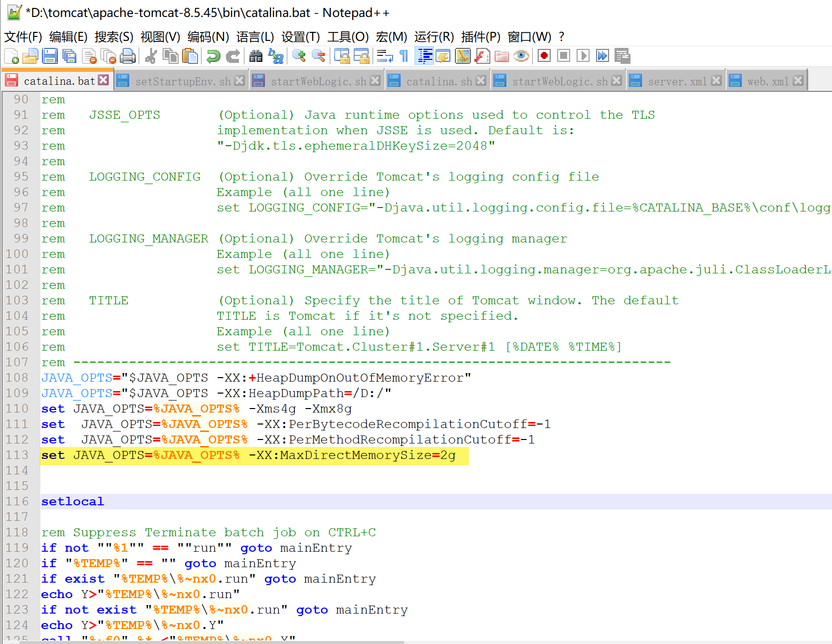Open the 设置(T) menu
This screenshot has width=832, height=644.
click(301, 37)
